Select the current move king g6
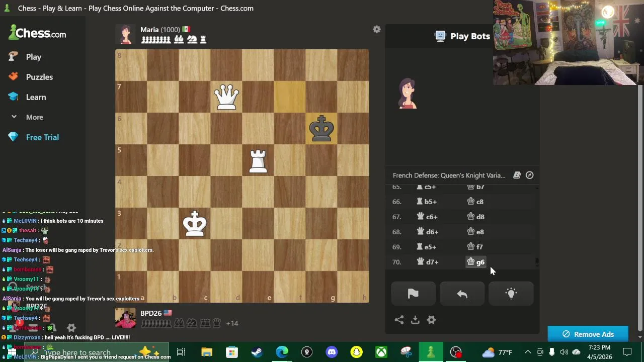The width and height of the screenshot is (644, 362). (476, 262)
